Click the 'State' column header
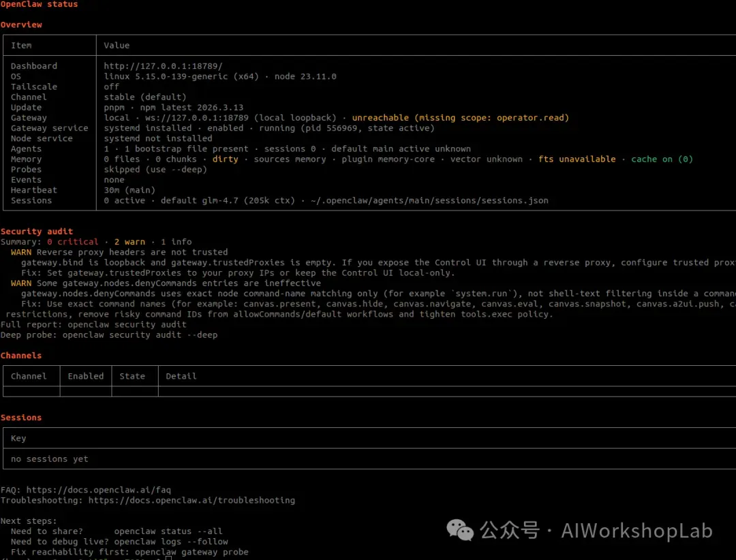The image size is (736, 560). click(x=132, y=376)
